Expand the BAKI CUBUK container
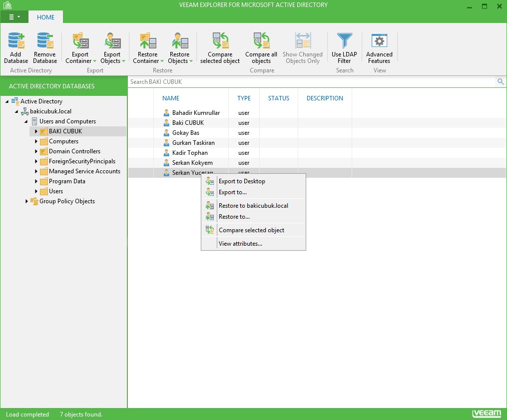This screenshot has height=420, width=507. click(x=36, y=131)
